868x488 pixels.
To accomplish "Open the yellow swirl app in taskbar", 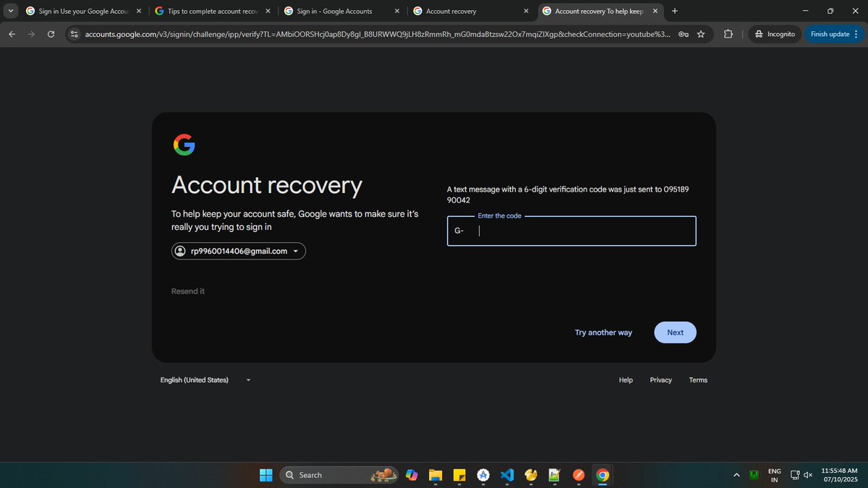I will [531, 475].
